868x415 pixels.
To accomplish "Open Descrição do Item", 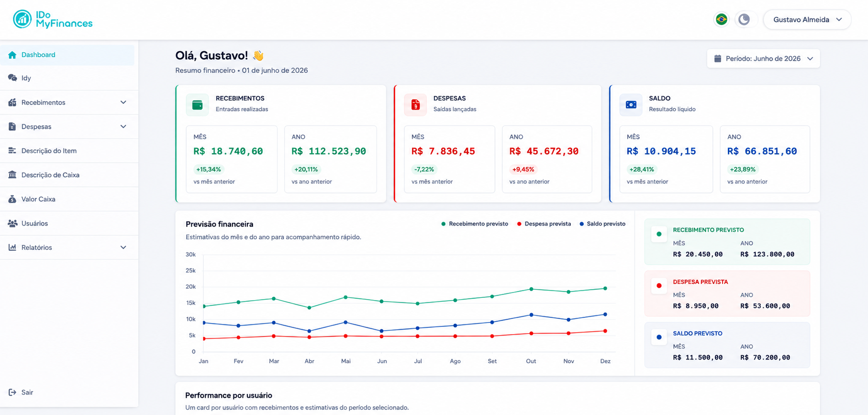I will click(x=69, y=151).
